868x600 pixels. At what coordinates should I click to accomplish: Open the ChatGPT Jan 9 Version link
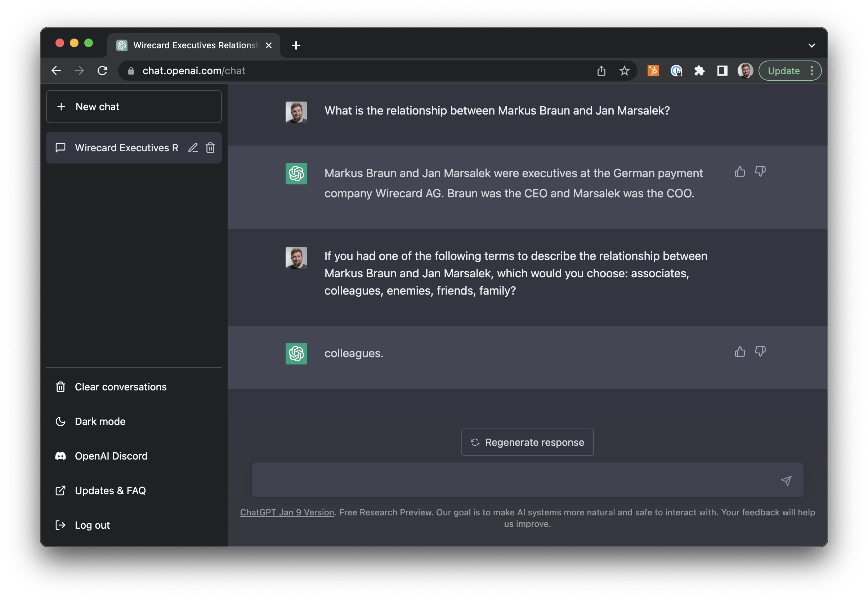pos(287,512)
